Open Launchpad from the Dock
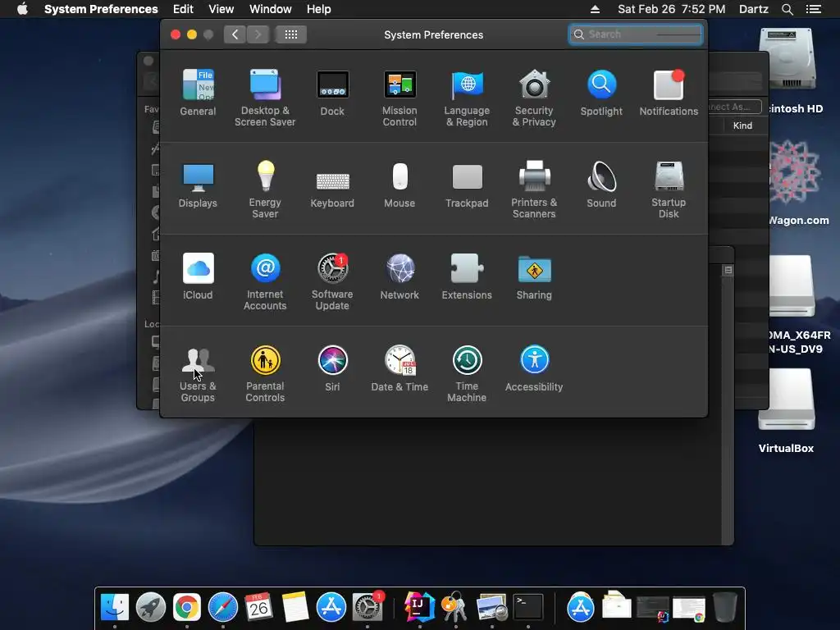 click(151, 608)
